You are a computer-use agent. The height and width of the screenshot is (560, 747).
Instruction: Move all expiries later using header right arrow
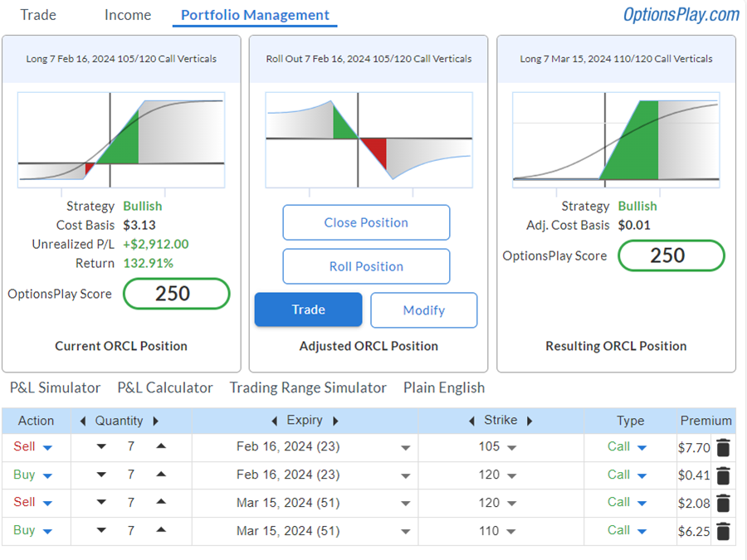pos(335,421)
